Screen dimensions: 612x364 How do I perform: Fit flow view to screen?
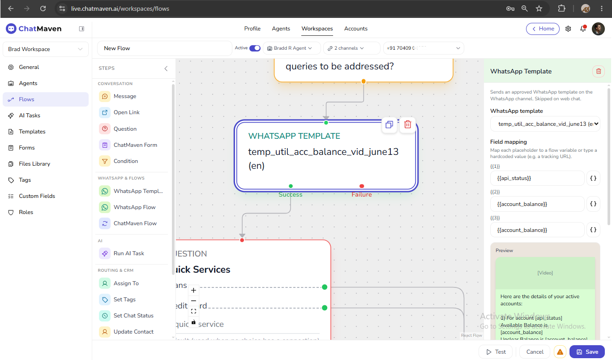coord(193,311)
